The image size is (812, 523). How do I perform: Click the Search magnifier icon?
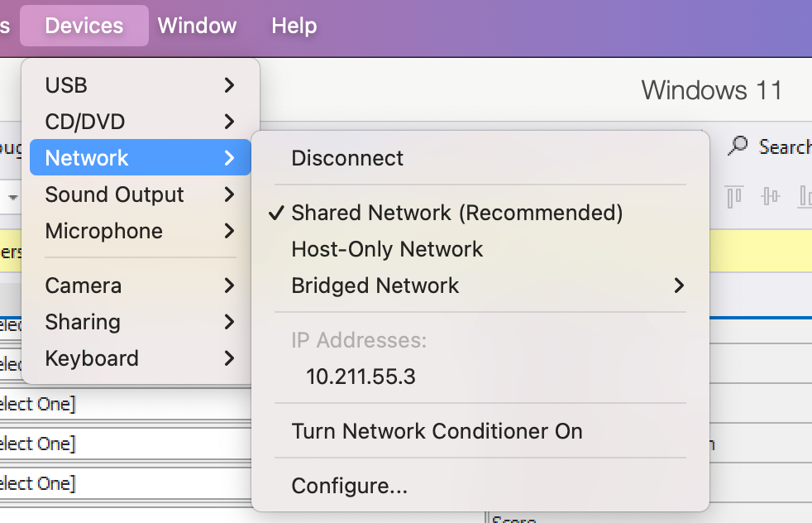(x=738, y=146)
